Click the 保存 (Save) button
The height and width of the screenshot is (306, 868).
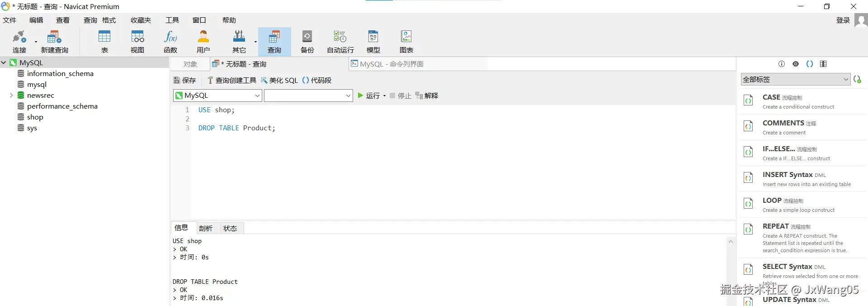tap(185, 80)
